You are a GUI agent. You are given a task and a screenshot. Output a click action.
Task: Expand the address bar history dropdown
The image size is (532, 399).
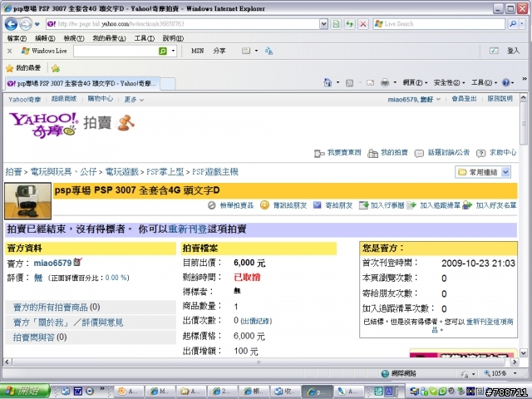(323, 24)
